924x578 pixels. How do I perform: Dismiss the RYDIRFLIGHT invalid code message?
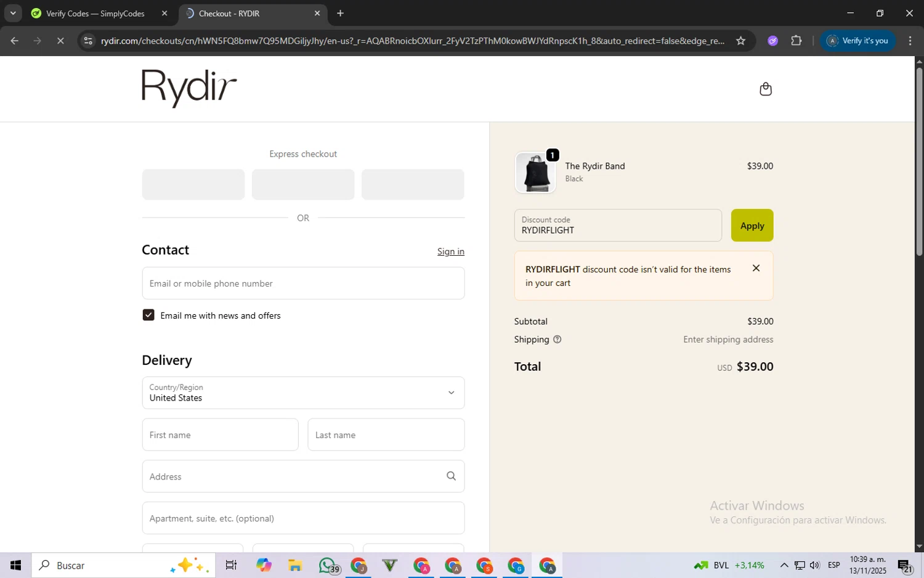pos(756,268)
